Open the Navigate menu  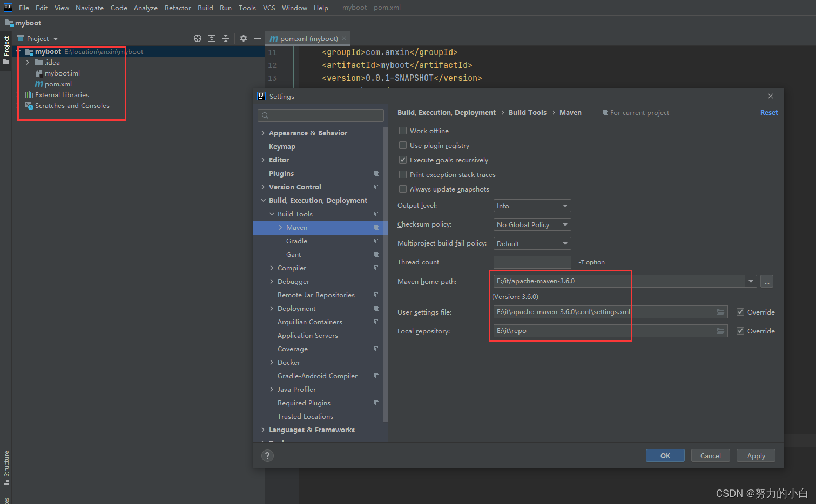90,8
